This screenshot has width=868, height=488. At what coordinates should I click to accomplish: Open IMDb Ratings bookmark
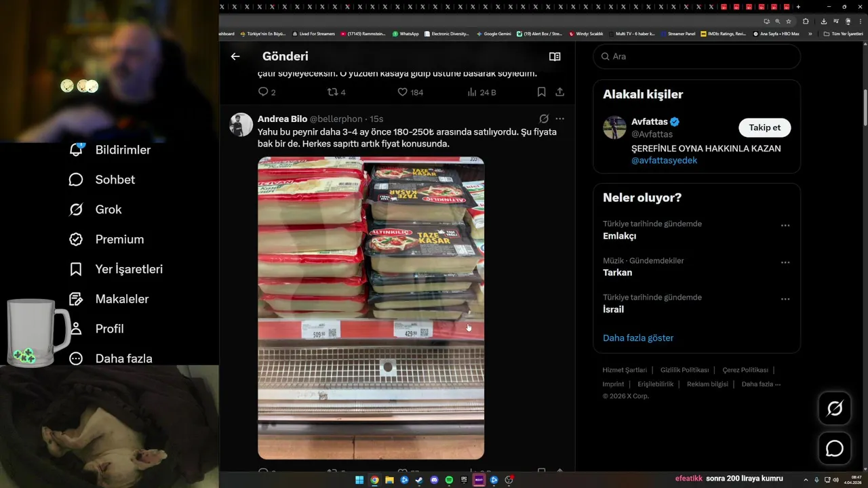click(724, 34)
